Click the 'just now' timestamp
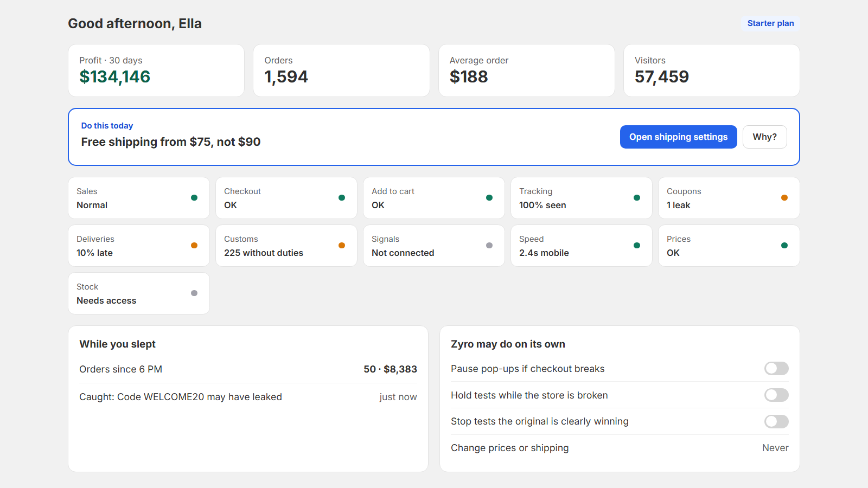868x488 pixels. coord(398,397)
